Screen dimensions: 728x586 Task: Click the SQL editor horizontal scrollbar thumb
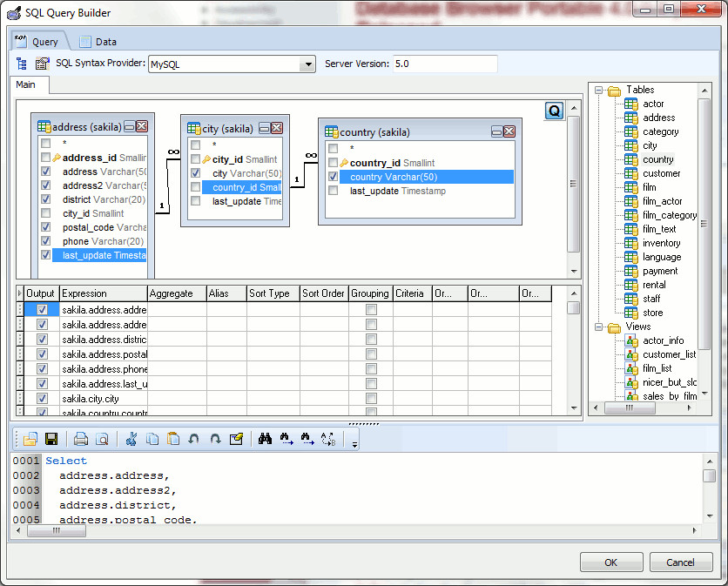click(x=57, y=531)
